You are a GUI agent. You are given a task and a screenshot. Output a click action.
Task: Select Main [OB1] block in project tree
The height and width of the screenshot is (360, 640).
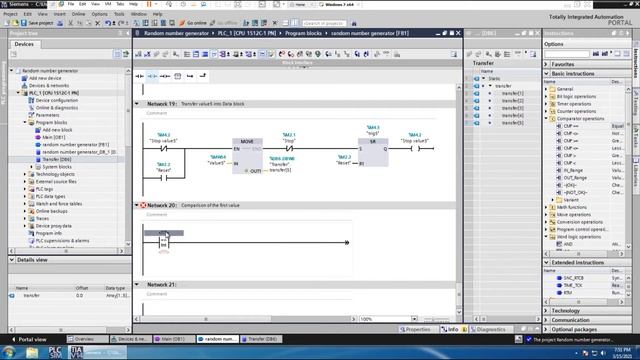pyautogui.click(x=53, y=137)
